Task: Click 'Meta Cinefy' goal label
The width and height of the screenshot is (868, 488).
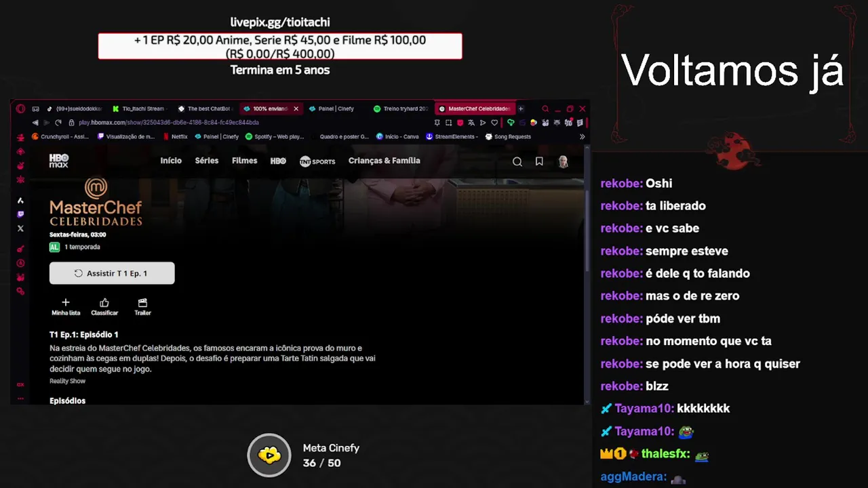Action: coord(331,448)
